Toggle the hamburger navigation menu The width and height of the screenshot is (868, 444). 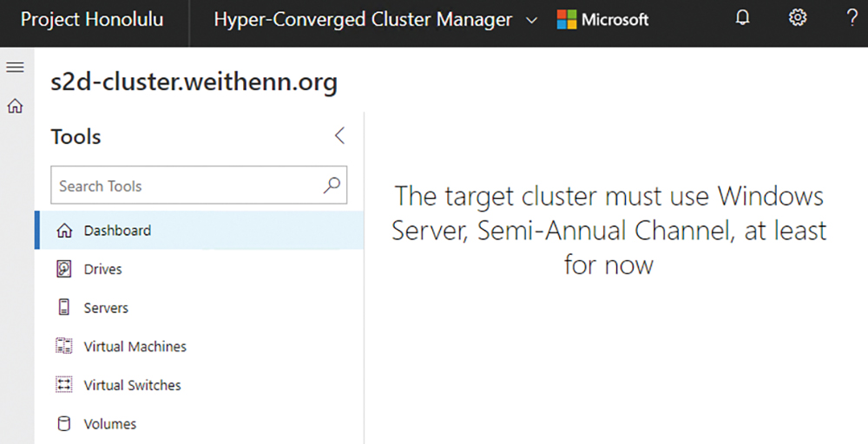click(x=15, y=68)
